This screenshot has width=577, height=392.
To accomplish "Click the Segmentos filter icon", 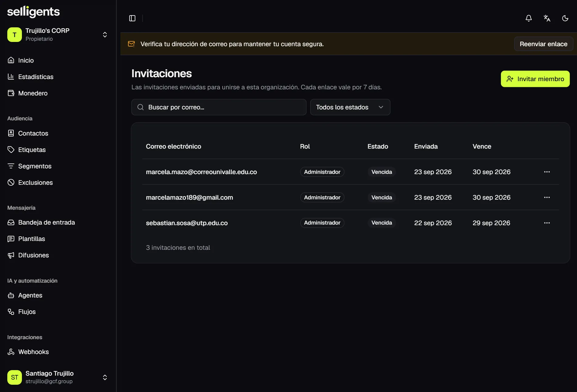I will pos(11,166).
